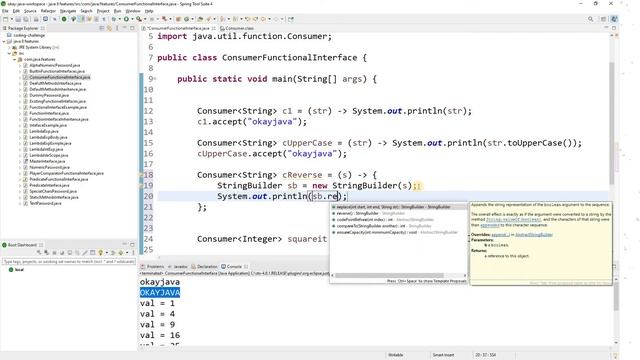Open dropdown arrow next to New file icon
The image size is (640, 360).
11,19
